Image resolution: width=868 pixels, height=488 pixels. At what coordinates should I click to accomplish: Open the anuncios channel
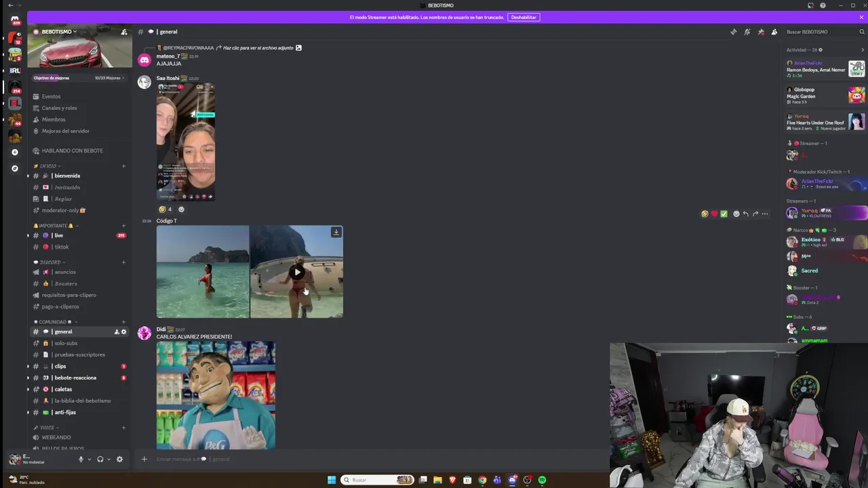click(79, 272)
